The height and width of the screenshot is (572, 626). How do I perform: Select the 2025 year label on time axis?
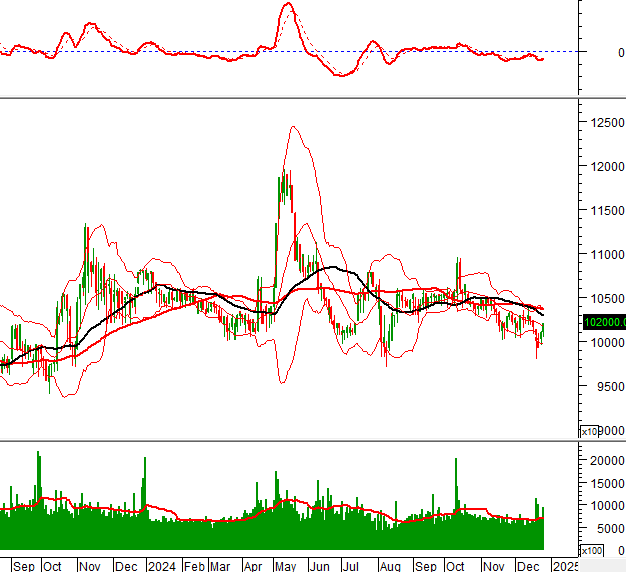click(564, 565)
